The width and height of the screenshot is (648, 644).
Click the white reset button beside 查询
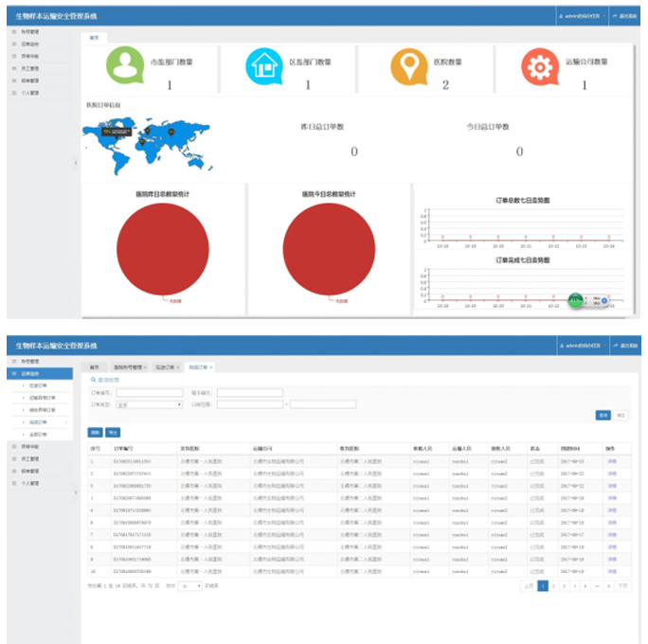(621, 415)
